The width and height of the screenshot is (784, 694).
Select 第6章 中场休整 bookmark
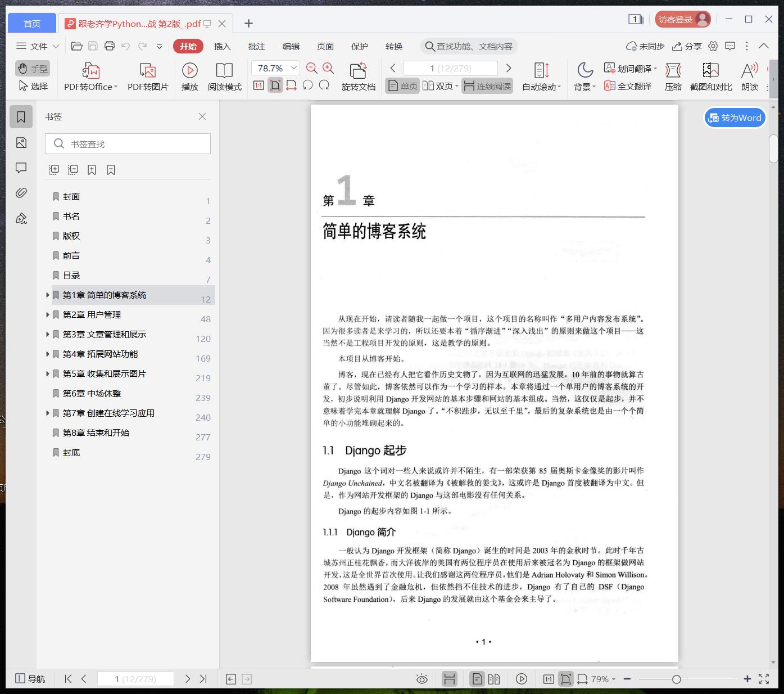pyautogui.click(x=92, y=393)
